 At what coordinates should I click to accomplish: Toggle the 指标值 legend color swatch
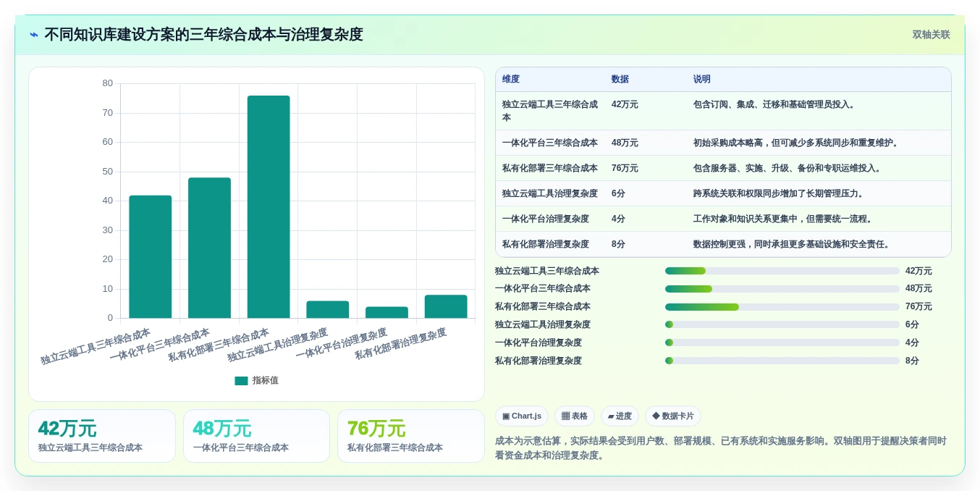(241, 380)
